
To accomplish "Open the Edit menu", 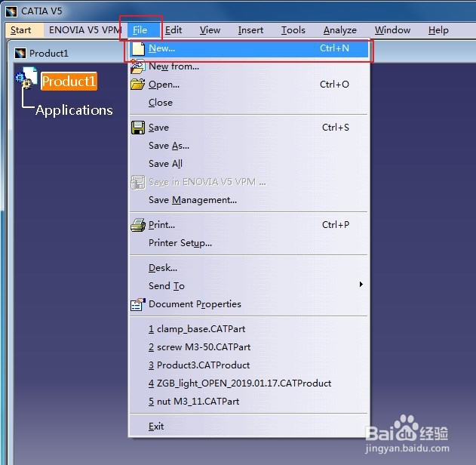I will pos(174,30).
